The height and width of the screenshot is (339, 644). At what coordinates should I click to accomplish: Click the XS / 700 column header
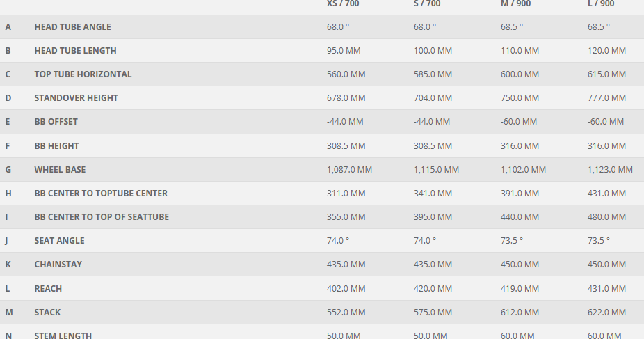[x=343, y=4]
